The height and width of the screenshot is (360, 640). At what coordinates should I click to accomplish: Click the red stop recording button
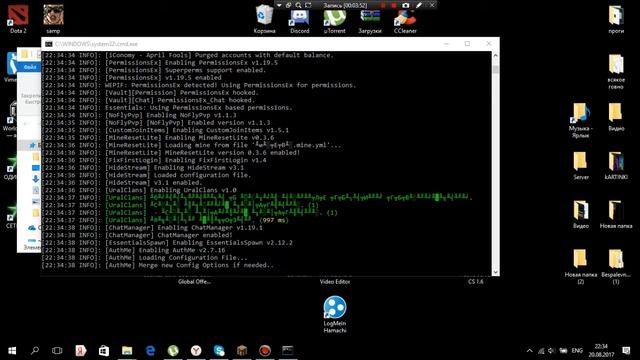(x=394, y=5)
